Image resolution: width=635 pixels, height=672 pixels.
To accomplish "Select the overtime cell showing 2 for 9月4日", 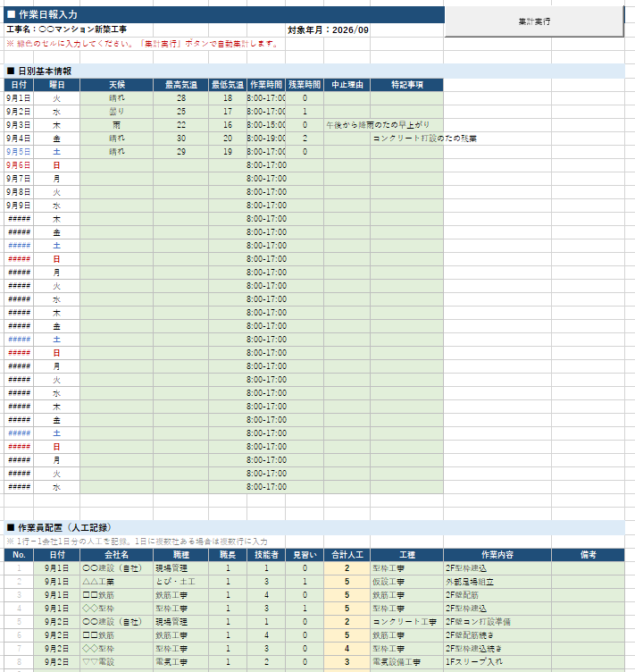I will tap(305, 139).
